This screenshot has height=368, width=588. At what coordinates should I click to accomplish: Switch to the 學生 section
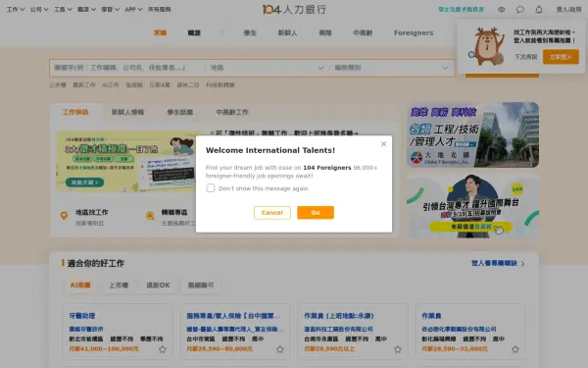point(250,32)
